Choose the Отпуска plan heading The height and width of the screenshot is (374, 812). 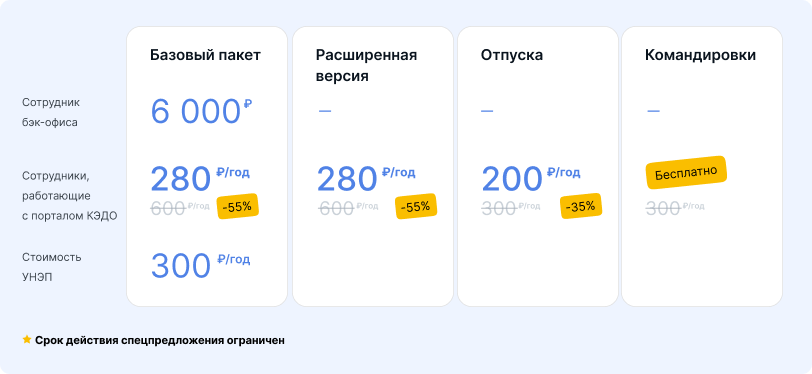tap(512, 55)
